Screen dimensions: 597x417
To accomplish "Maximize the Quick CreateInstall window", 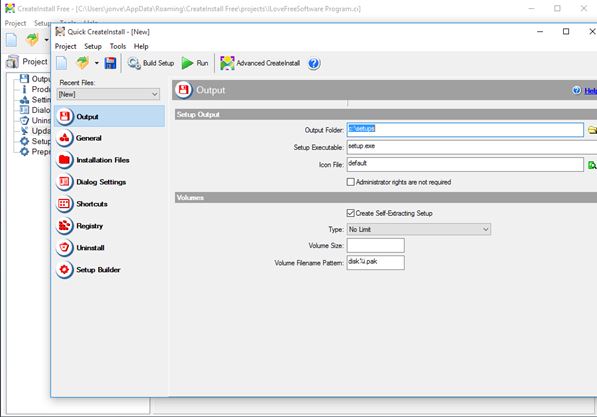I will 566,32.
